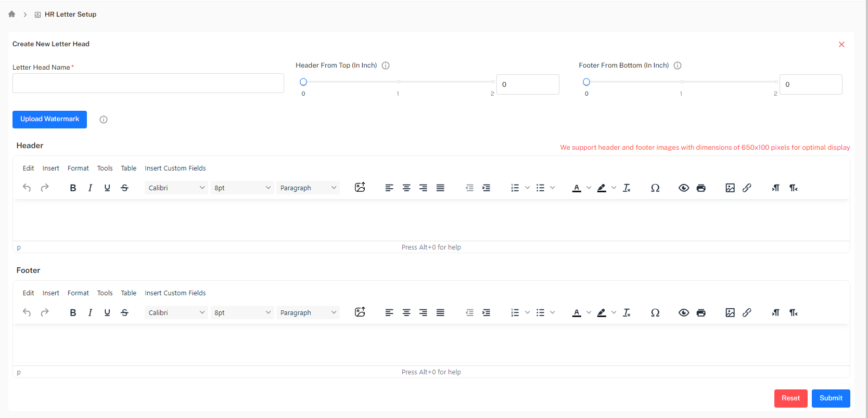Open the Format menu in Footer editor
This screenshot has height=418, width=868.
78,293
